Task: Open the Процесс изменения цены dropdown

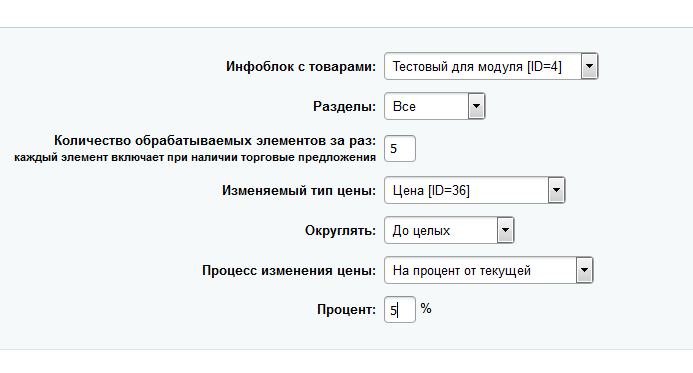Action: pos(488,270)
